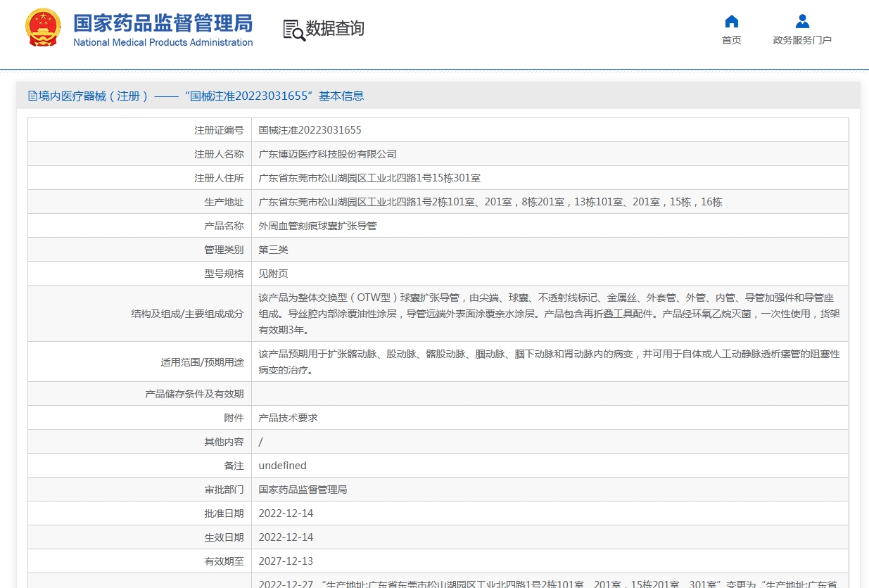Click the 数据查询 magnifier icon

pyautogui.click(x=294, y=30)
